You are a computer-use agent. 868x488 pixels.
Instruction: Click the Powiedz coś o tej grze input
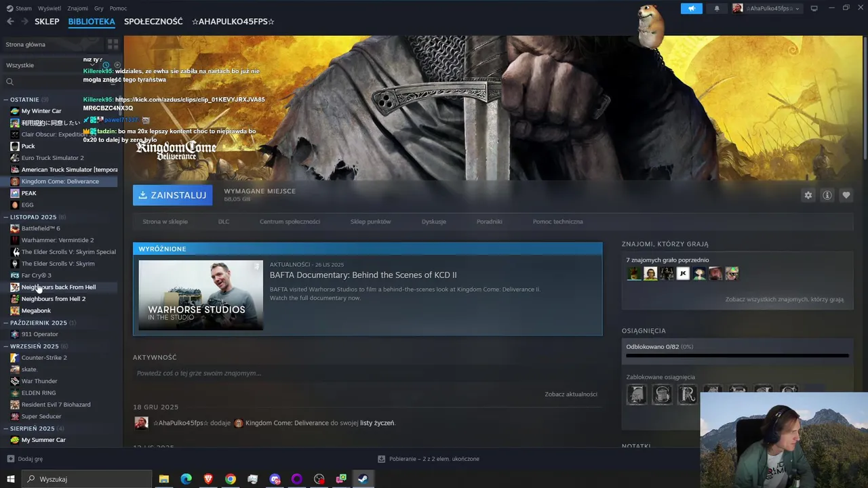coord(368,373)
